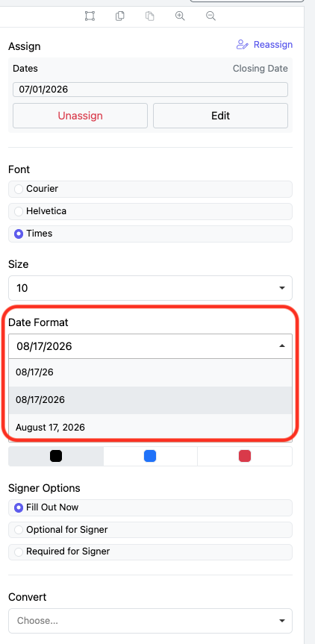
Task: Click the paste field icon
Action: [x=150, y=16]
